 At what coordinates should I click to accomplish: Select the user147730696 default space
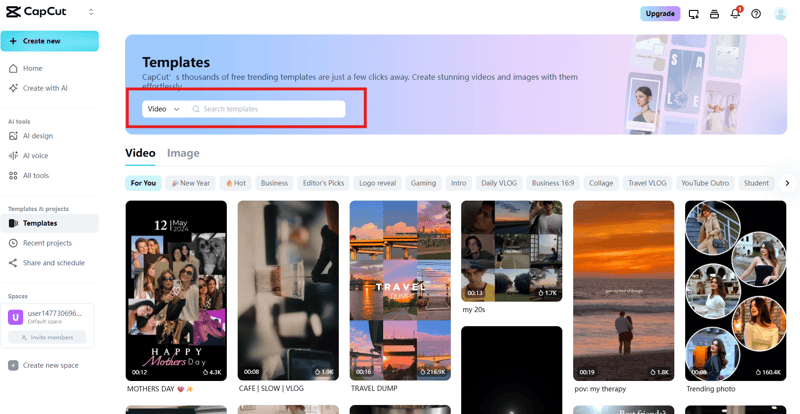(47, 317)
